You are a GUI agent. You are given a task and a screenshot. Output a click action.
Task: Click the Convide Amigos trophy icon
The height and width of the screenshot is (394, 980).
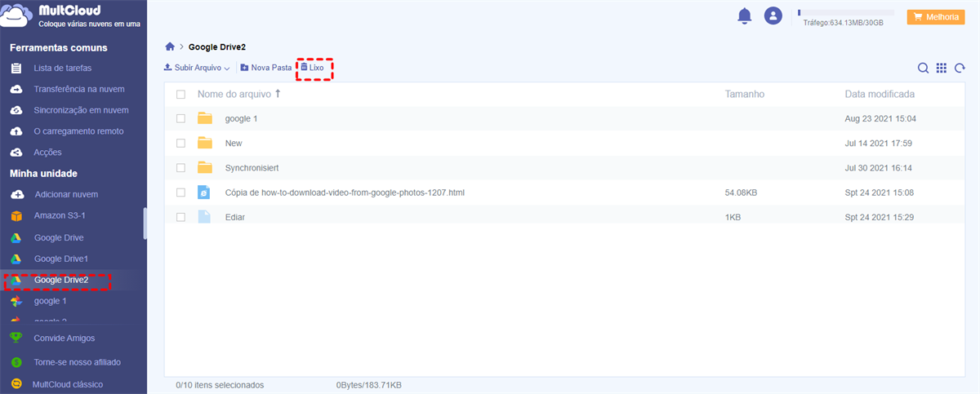coord(16,338)
